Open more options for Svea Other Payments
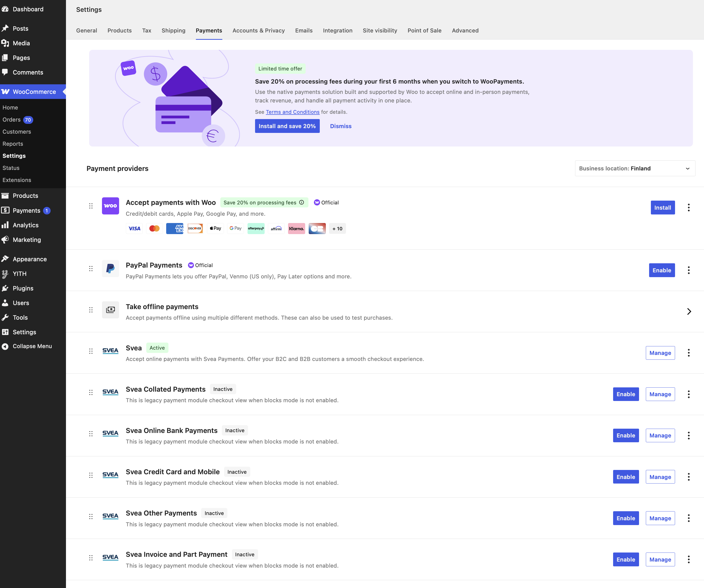This screenshot has height=588, width=704. 689,518
